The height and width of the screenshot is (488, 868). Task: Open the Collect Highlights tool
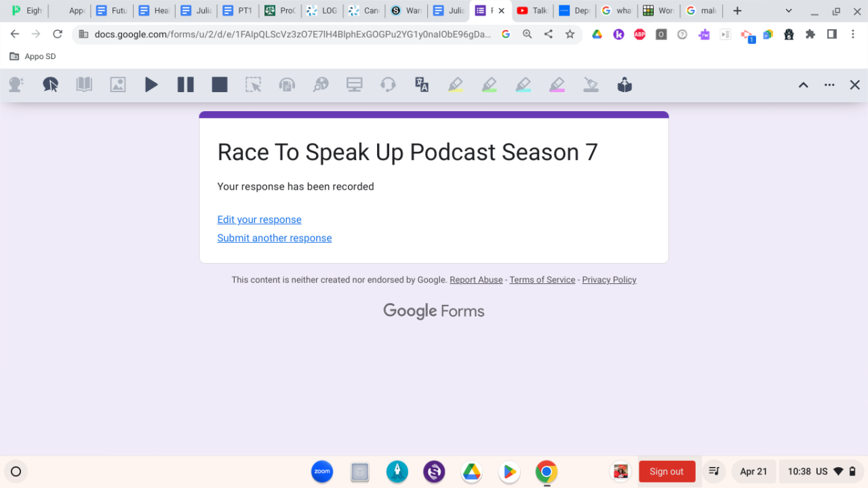tap(625, 85)
